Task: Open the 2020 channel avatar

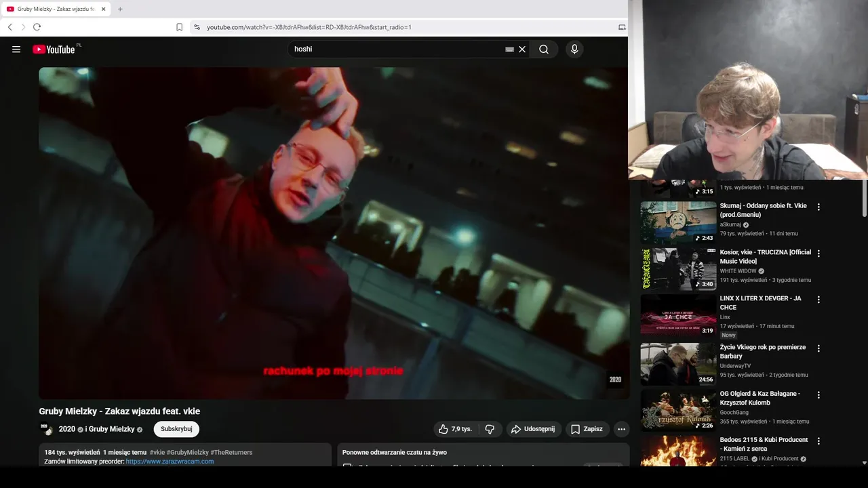Action: [x=46, y=429]
